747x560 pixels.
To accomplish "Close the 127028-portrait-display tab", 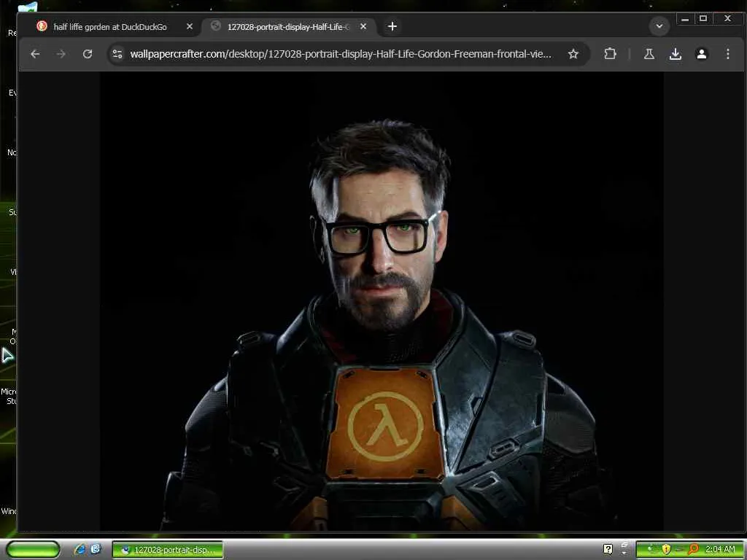I will 363,27.
